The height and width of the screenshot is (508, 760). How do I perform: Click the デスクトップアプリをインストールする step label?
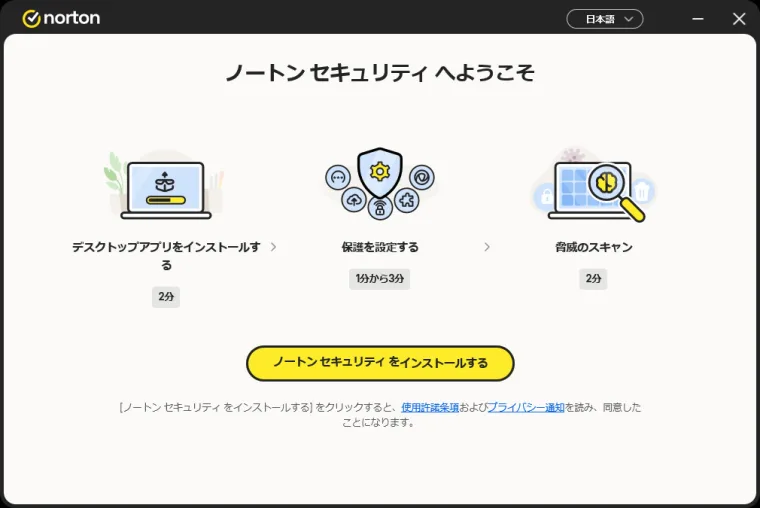[166, 256]
